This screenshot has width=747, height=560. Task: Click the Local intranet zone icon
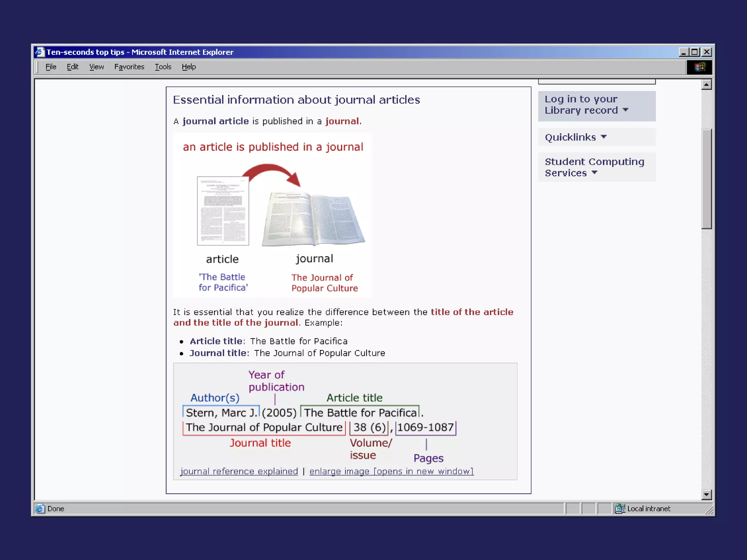tap(620, 508)
